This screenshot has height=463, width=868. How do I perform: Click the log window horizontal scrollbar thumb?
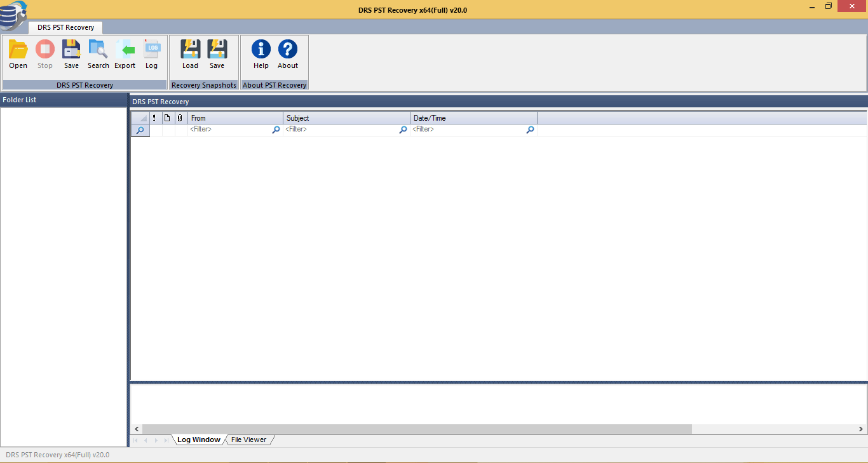coord(417,429)
